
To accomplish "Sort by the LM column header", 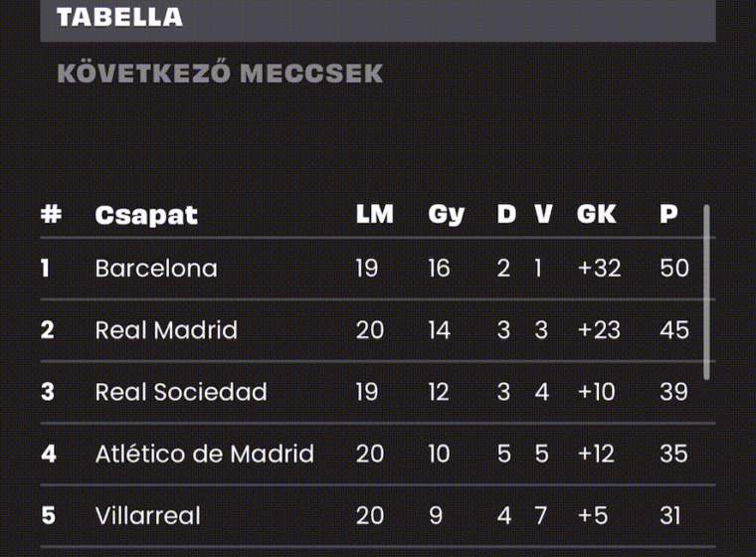I will 375,214.
